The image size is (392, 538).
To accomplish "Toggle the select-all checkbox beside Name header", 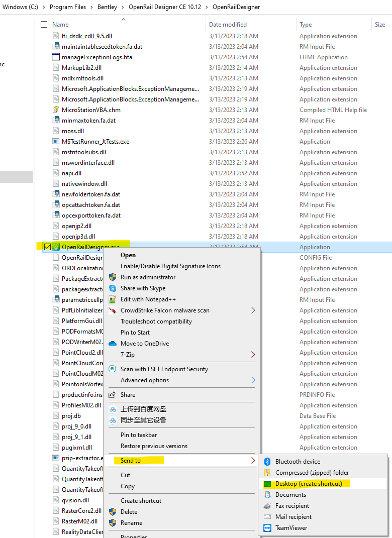I will click(44, 24).
